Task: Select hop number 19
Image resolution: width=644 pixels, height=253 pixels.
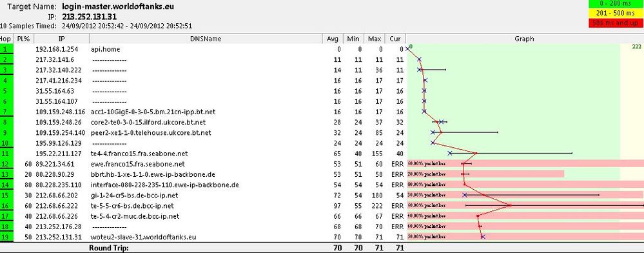Action: coord(6,237)
